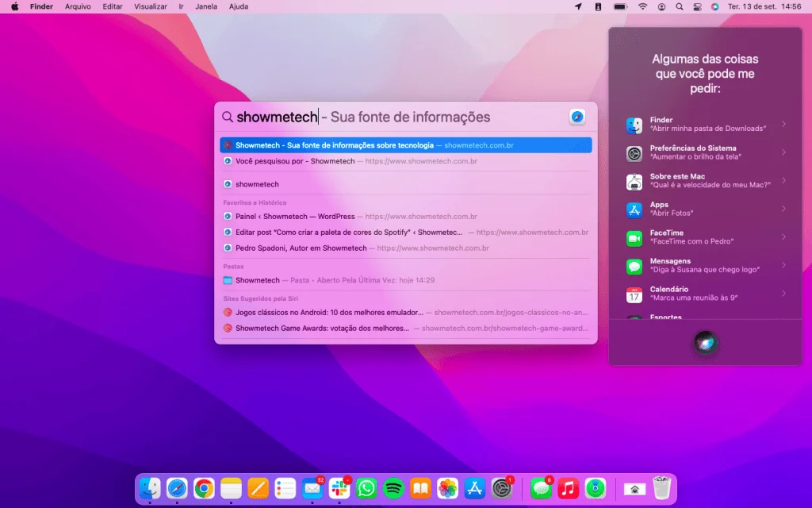Image resolution: width=812 pixels, height=508 pixels.
Task: Click the Wi-Fi icon in the menu bar
Action: point(642,6)
